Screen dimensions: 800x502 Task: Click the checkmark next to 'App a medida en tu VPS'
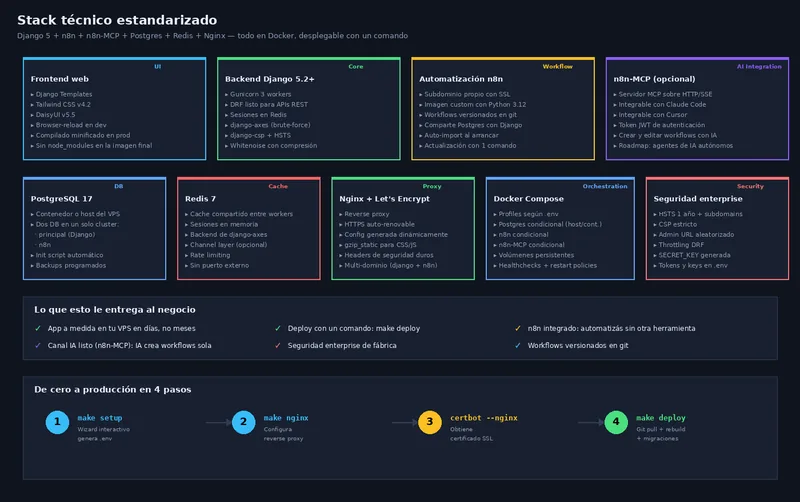tap(38, 329)
